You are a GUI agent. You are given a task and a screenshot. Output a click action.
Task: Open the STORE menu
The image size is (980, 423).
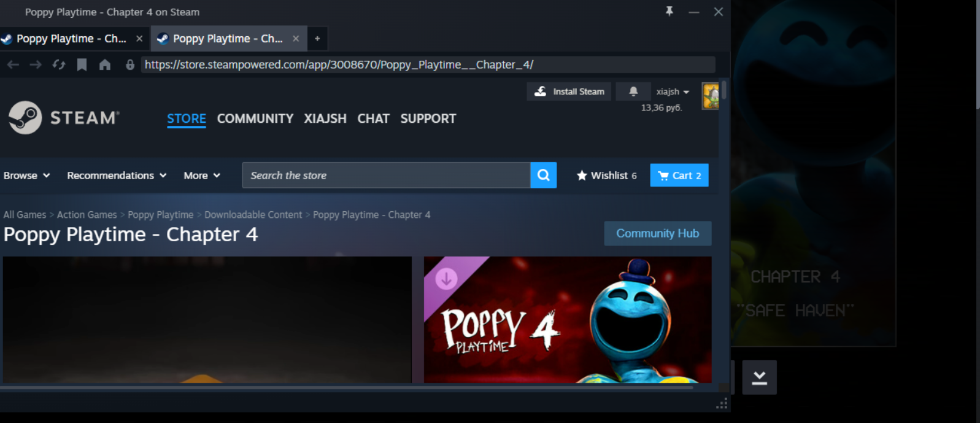coord(187,118)
